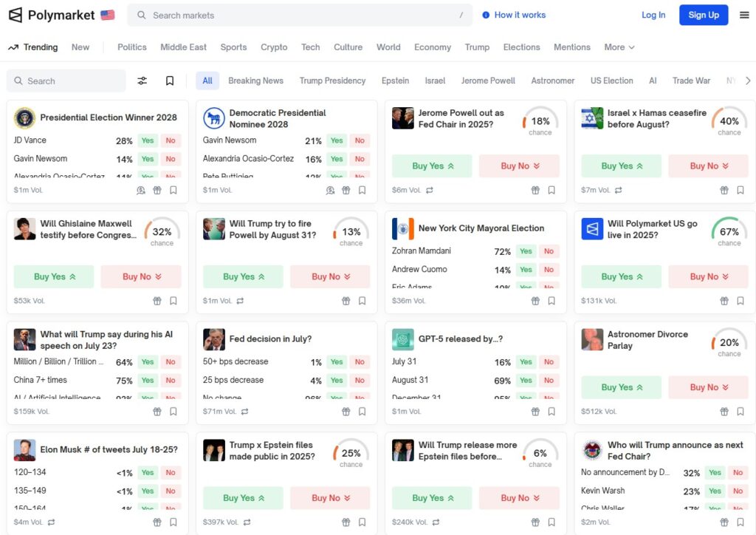The image size is (756, 535).
Task: Open the filter sliders icon
Action: [x=142, y=81]
